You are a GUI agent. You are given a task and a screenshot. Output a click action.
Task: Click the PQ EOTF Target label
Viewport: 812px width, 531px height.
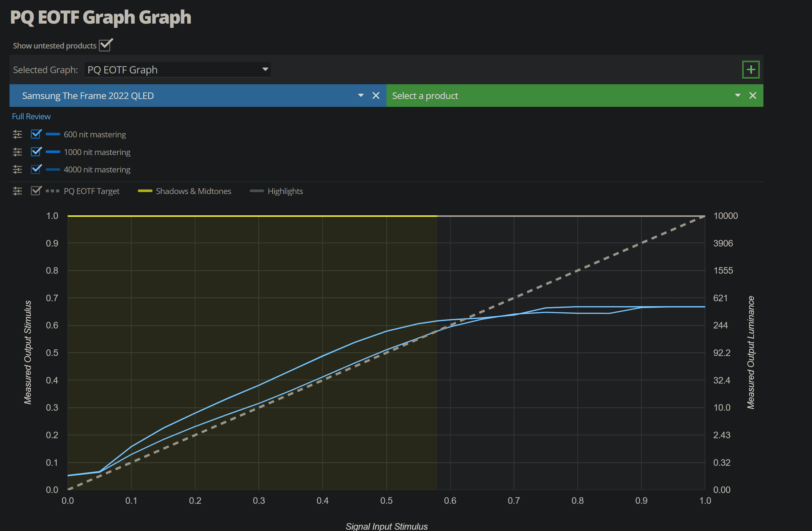coord(92,191)
